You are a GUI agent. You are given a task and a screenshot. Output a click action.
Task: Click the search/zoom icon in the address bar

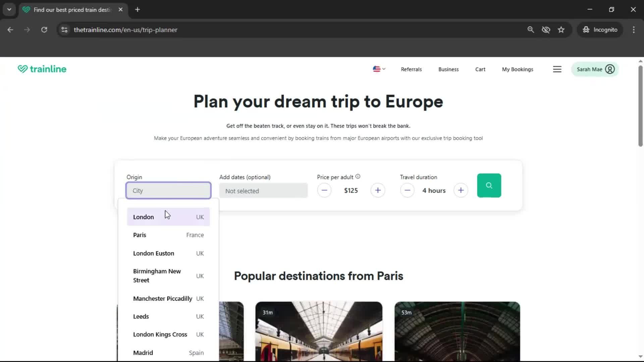(531, 29)
